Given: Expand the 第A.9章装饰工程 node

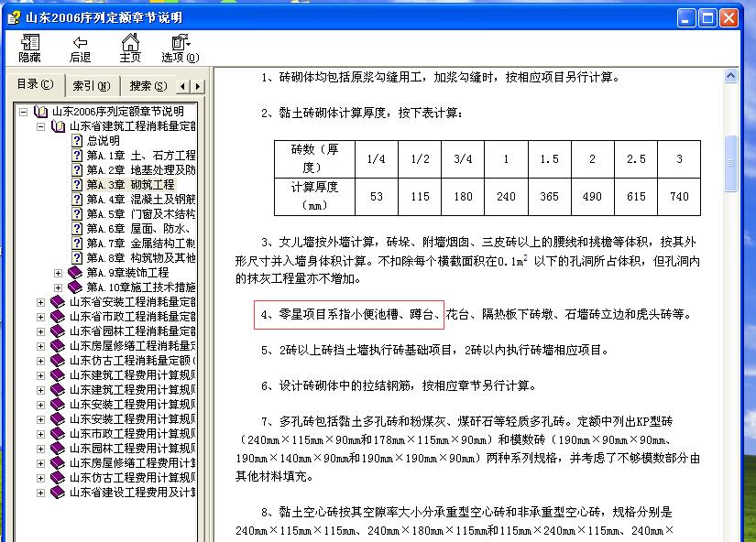Looking at the screenshot, I should 58,273.
